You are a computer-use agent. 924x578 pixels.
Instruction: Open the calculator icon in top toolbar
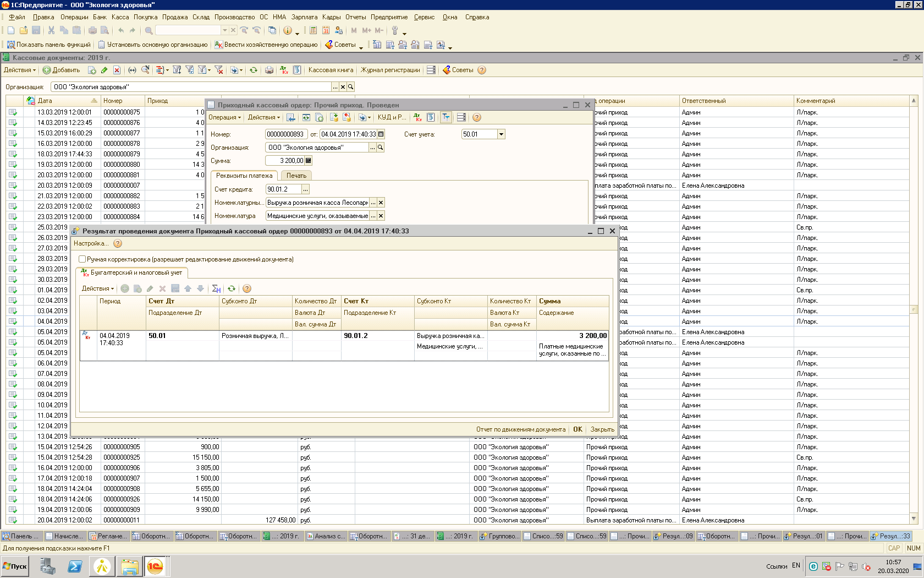(x=313, y=30)
